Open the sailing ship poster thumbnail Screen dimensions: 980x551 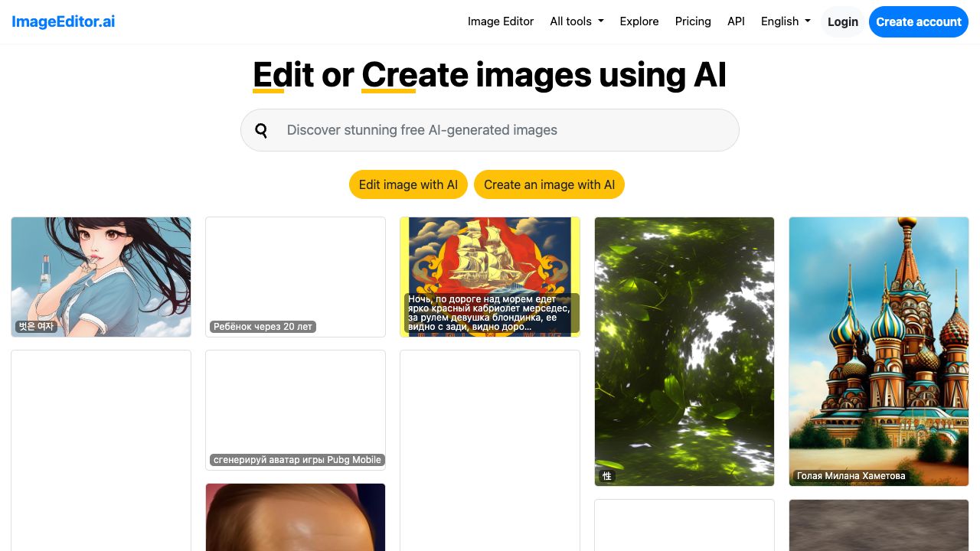coord(490,260)
